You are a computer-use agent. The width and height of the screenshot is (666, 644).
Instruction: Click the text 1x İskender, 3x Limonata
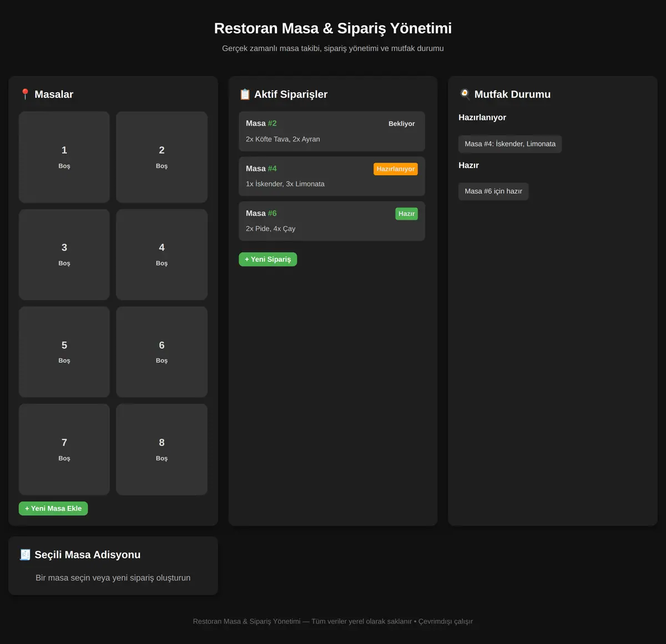[285, 184]
